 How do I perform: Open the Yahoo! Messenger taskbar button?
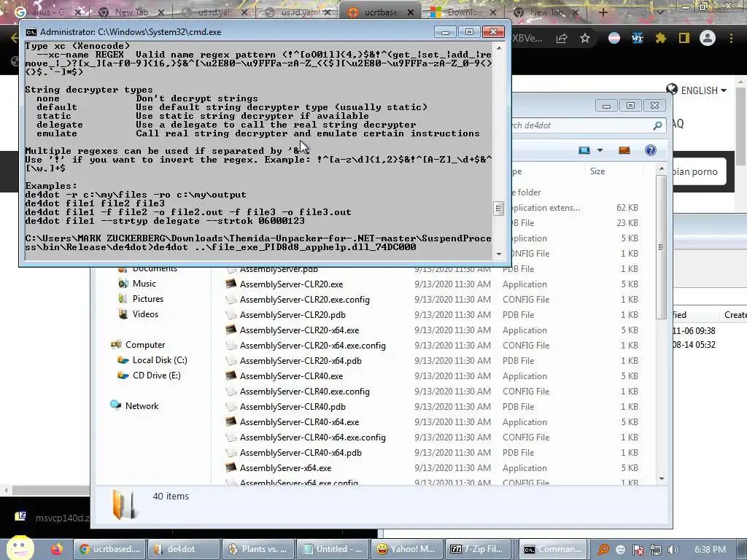[x=407, y=549]
